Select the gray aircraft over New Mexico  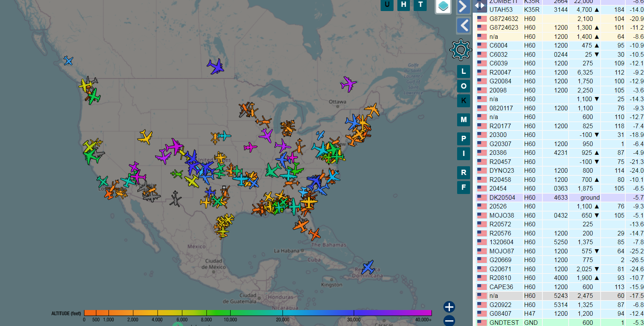[x=175, y=199]
